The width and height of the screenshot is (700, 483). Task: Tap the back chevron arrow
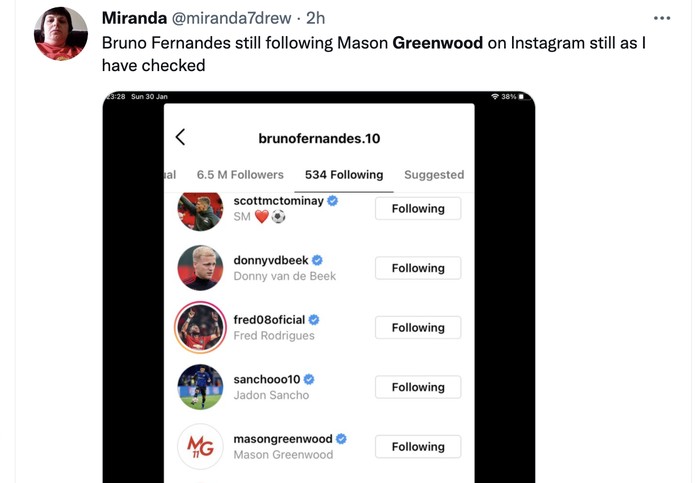tap(180, 138)
